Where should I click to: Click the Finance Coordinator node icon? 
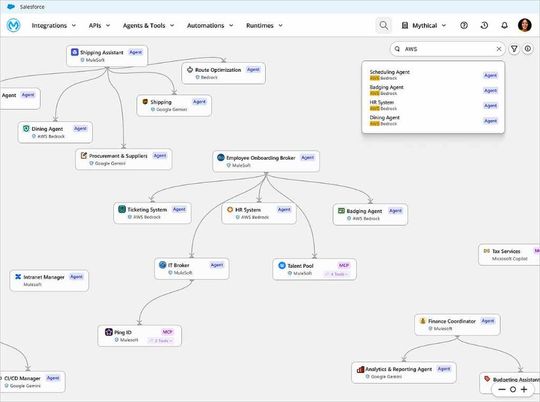pyautogui.click(x=423, y=321)
